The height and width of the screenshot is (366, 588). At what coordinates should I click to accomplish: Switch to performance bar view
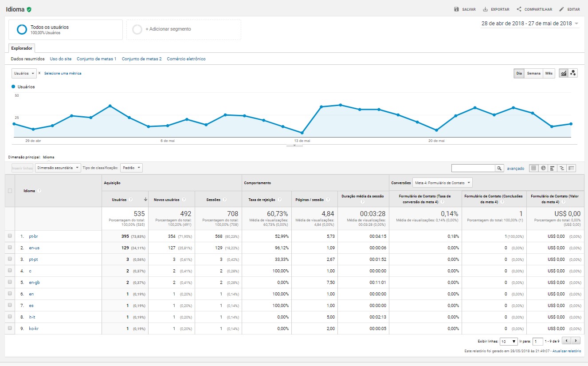point(553,168)
